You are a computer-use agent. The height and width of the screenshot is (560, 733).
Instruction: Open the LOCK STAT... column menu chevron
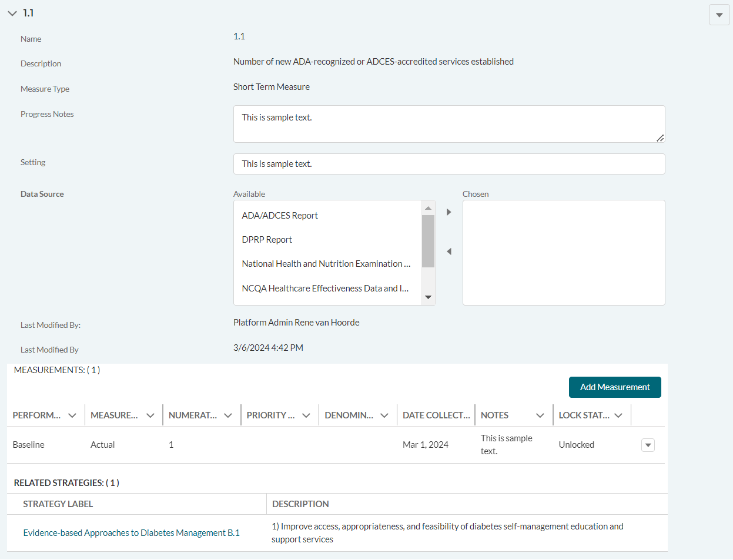click(x=618, y=415)
